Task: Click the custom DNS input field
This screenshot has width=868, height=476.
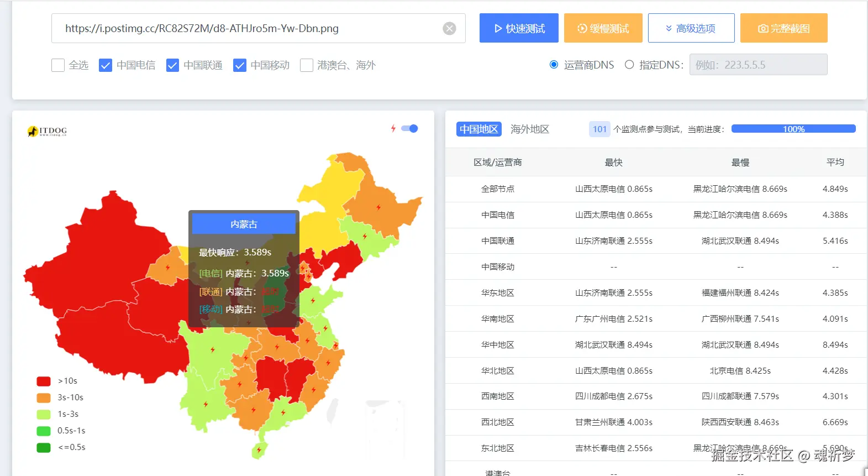Action: click(758, 65)
